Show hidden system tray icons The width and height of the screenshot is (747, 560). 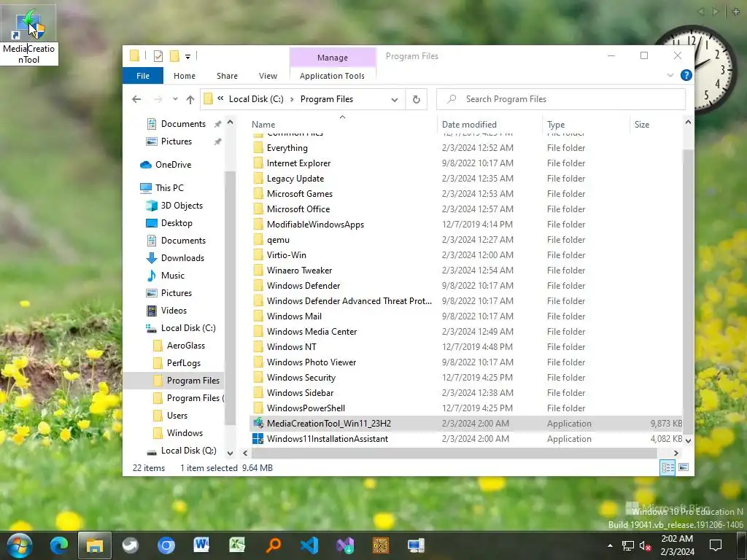[610, 545]
